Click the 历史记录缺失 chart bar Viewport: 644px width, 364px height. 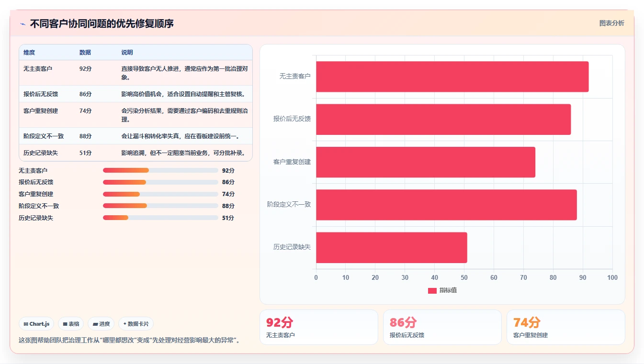click(x=392, y=247)
